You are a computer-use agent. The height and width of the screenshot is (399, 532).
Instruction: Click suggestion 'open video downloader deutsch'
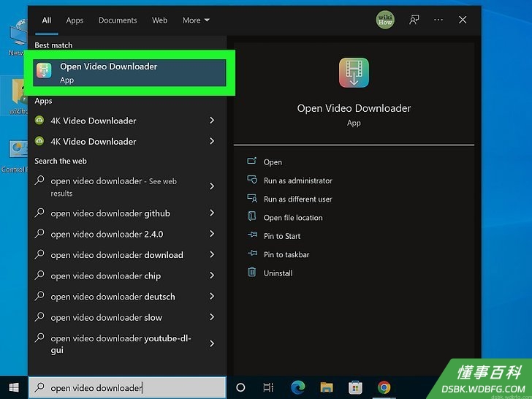(127, 297)
